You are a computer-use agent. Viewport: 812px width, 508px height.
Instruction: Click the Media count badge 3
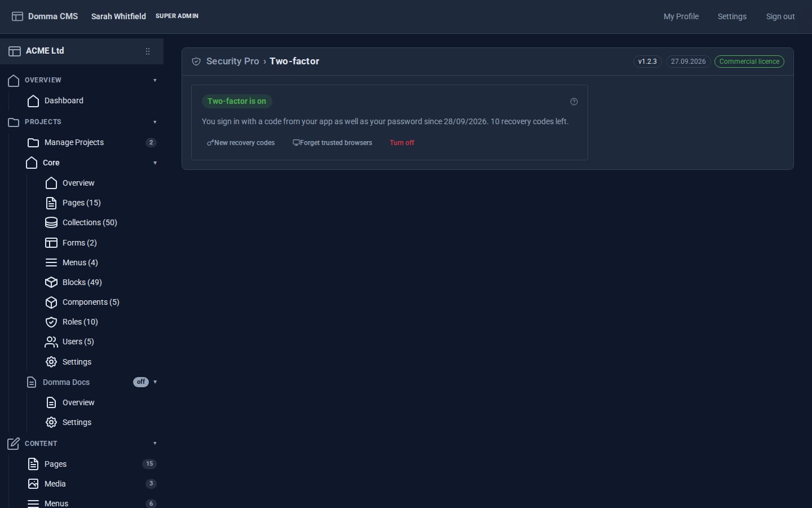[x=151, y=484]
